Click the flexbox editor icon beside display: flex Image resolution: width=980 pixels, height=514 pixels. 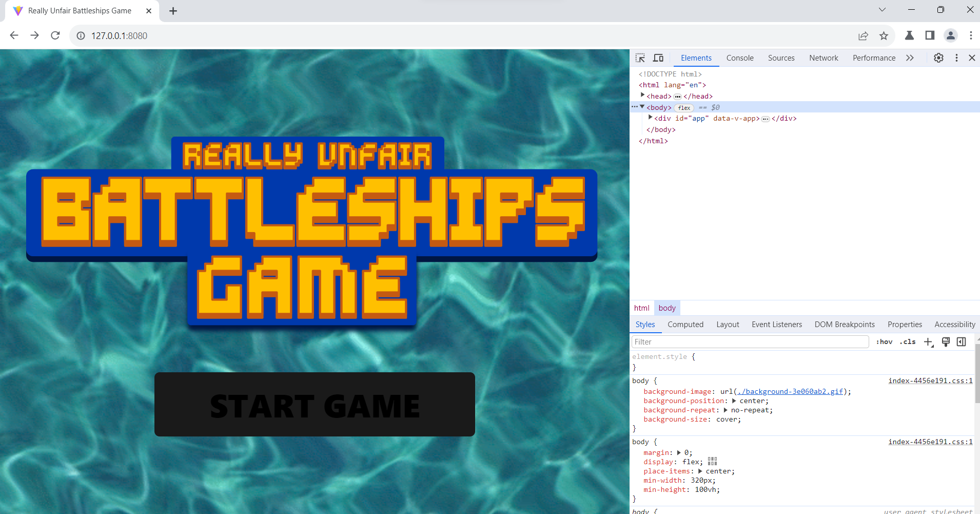712,462
